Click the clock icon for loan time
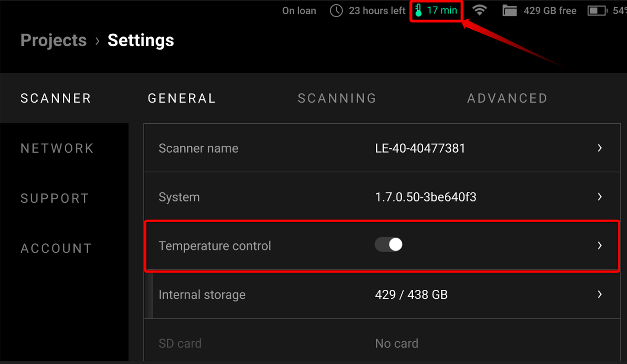 tap(336, 11)
